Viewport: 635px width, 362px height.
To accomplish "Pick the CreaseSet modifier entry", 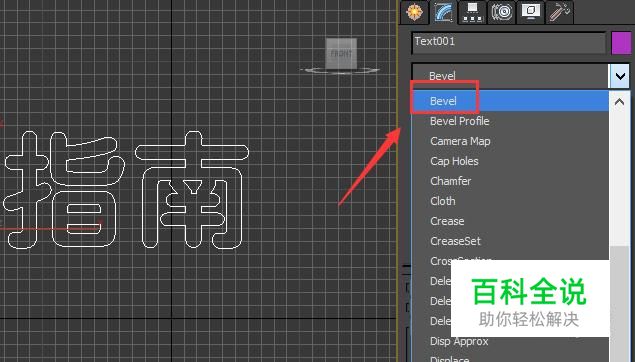I will coord(510,241).
